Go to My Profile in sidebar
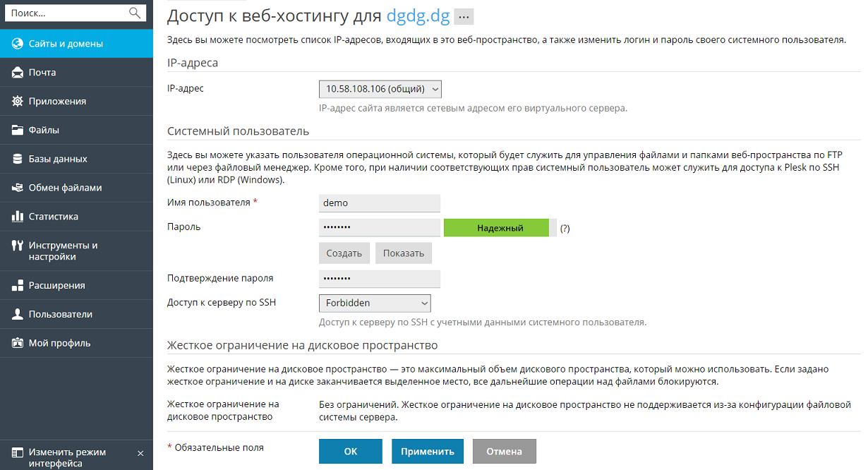Screen dimensions: 868x470 tap(59, 344)
